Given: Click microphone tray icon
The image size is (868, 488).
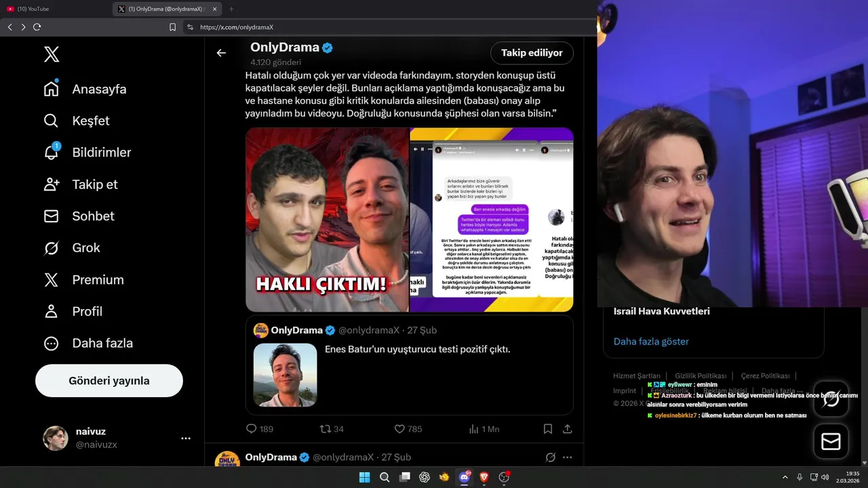Looking at the screenshot, I should (800, 477).
